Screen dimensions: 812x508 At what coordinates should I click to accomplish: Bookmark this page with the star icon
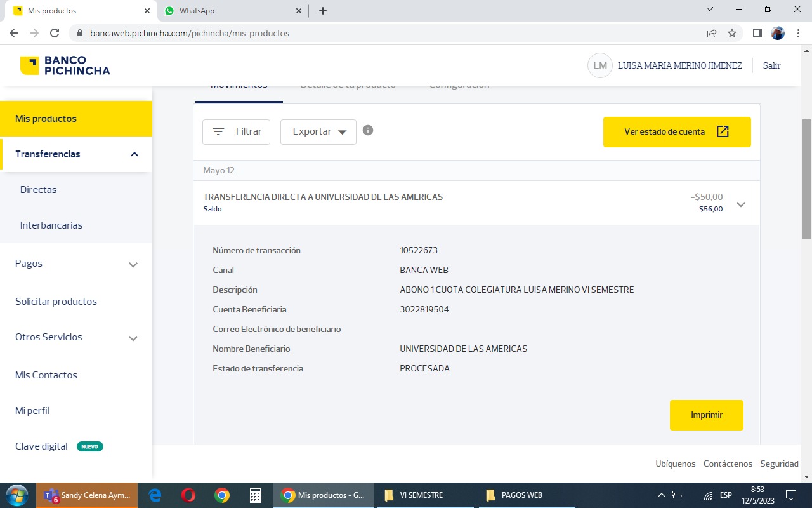[732, 33]
